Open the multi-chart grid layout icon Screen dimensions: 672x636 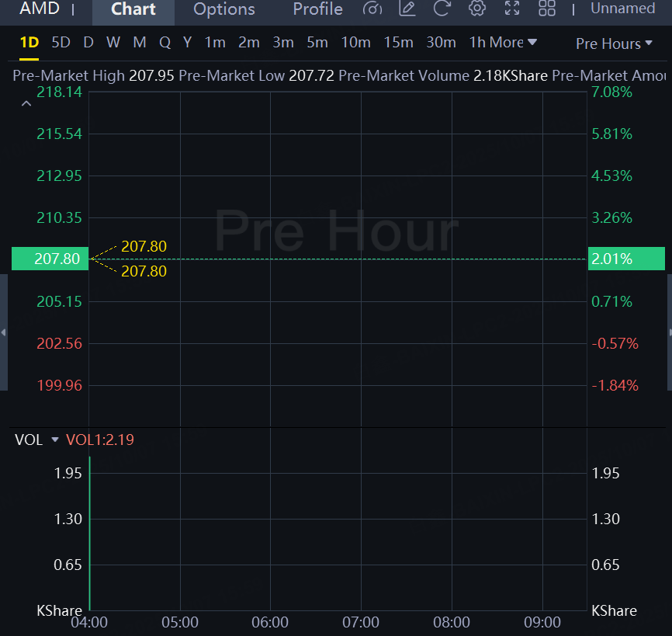click(x=547, y=9)
